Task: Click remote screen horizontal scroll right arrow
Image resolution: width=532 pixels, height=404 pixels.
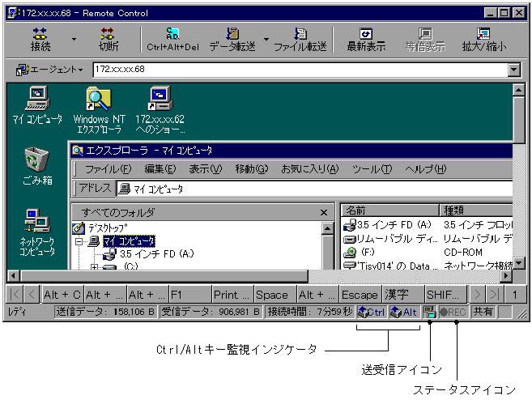Action: 506,275
